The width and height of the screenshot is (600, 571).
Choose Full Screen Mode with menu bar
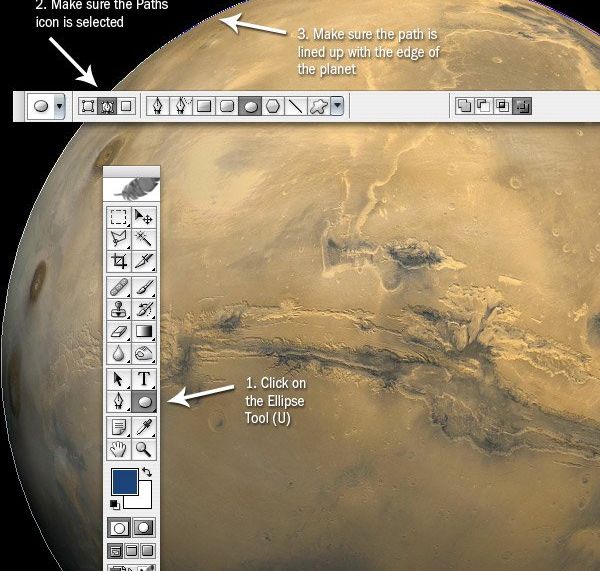[131, 551]
